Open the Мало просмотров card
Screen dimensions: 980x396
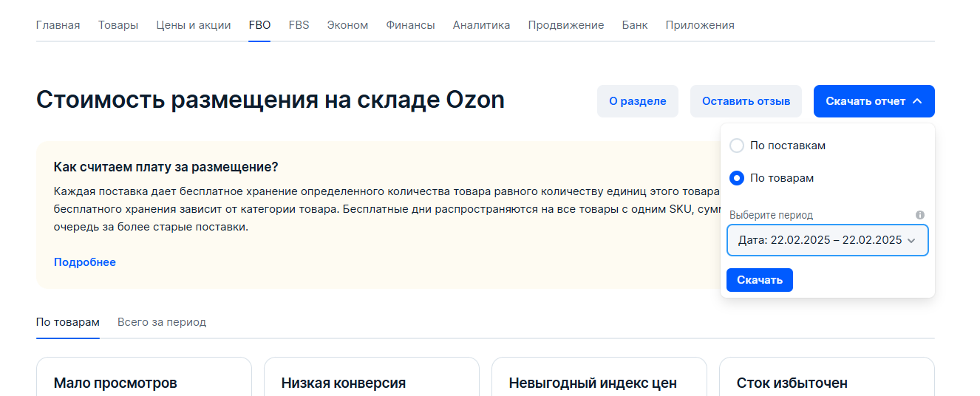(144, 377)
